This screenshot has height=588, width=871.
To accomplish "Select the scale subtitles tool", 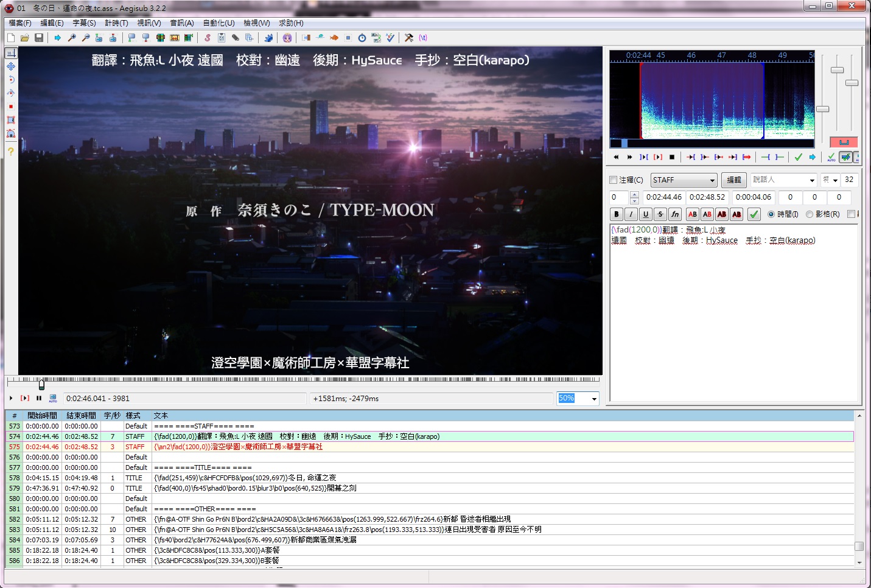I will (x=11, y=107).
